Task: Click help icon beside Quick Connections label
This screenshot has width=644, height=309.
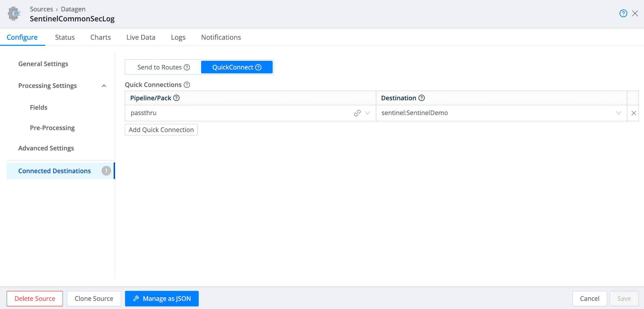Action: pos(187,85)
